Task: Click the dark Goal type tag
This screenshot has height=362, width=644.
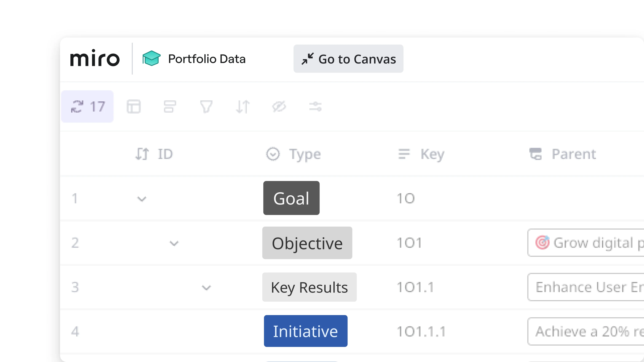Action: (291, 198)
